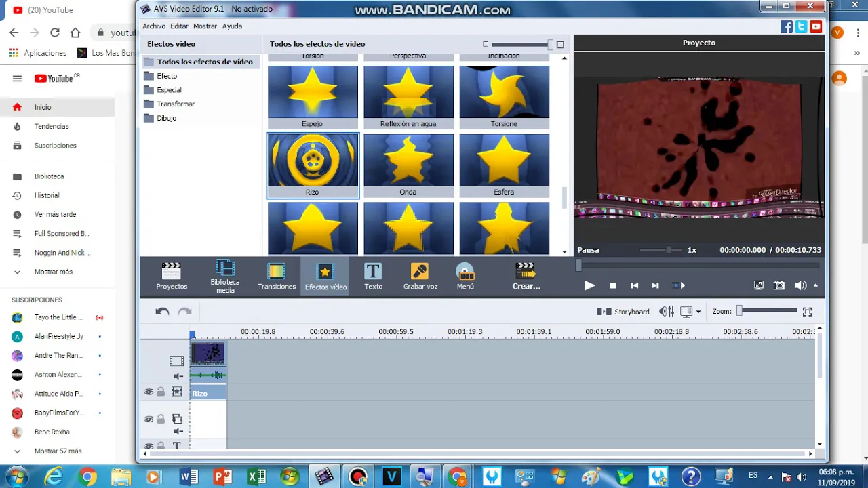Open Archivo menu
868x488 pixels.
pos(154,26)
